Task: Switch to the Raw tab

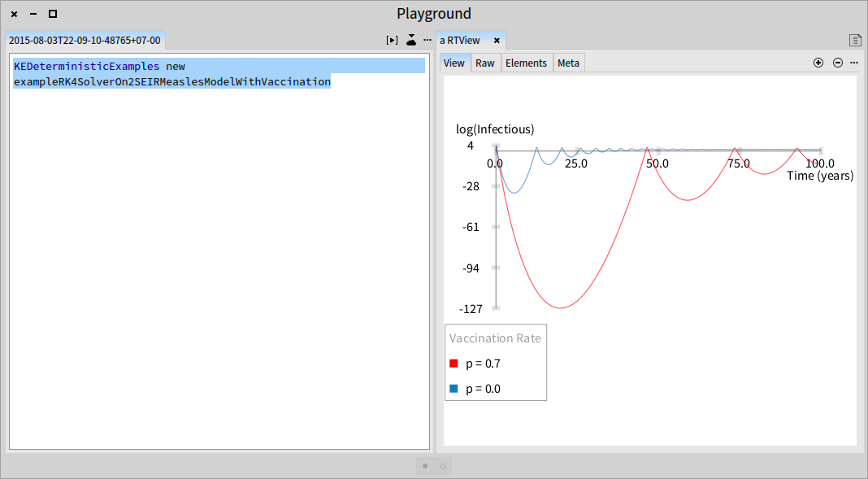Action: [x=485, y=63]
